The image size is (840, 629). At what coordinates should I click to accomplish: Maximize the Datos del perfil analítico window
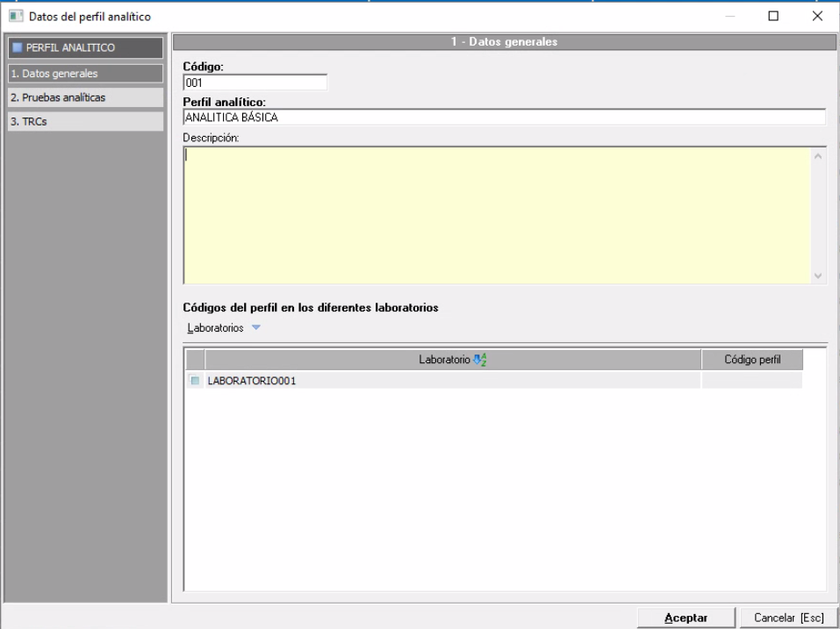point(774,16)
